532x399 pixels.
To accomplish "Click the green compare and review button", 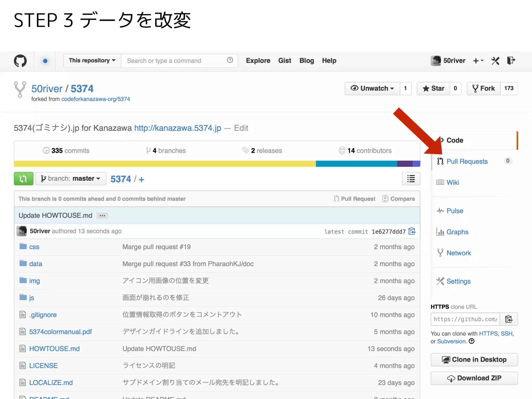I will (x=23, y=179).
